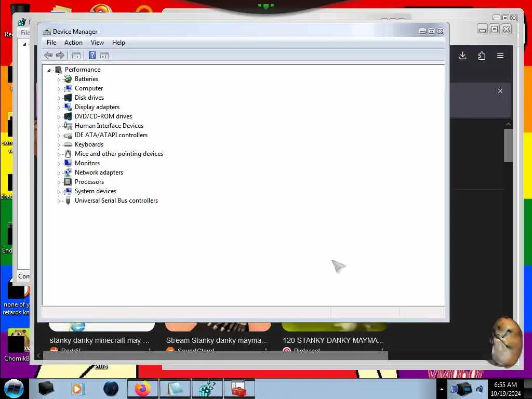Open the File menu in Device Manager
The image size is (532, 399).
tap(51, 43)
